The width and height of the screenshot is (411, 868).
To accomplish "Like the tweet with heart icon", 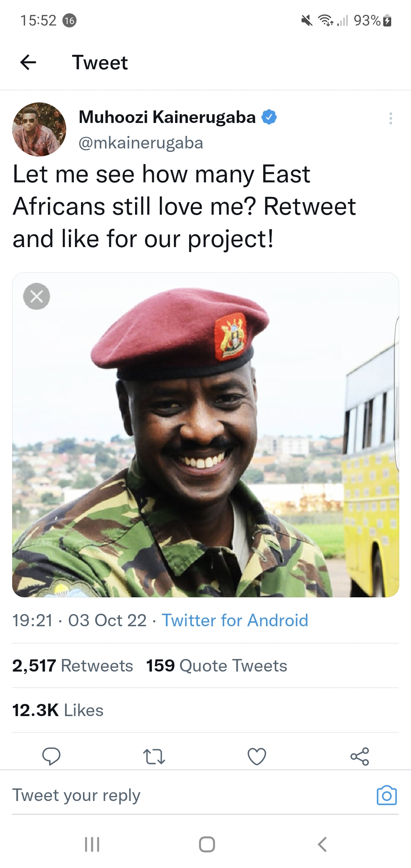I will tap(257, 756).
